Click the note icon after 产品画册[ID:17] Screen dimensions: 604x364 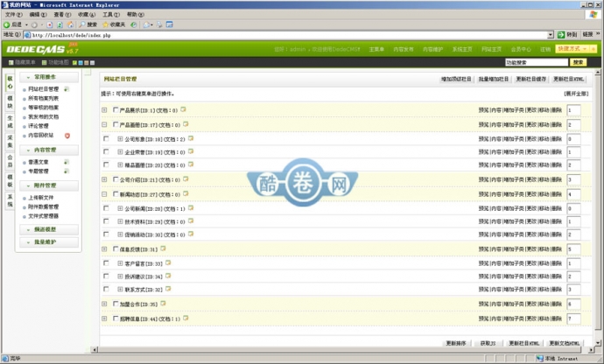tap(186, 124)
